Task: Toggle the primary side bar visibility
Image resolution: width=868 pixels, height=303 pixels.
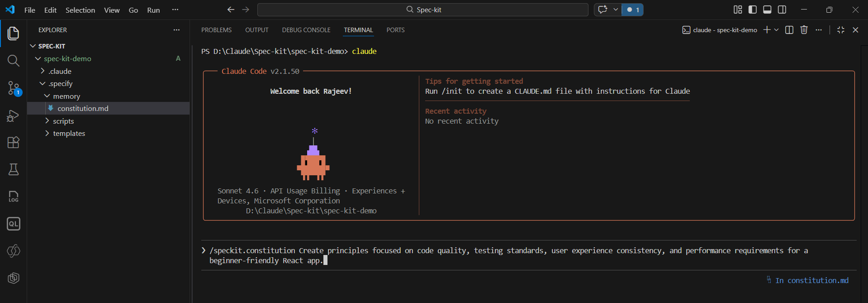Action: pyautogui.click(x=753, y=10)
